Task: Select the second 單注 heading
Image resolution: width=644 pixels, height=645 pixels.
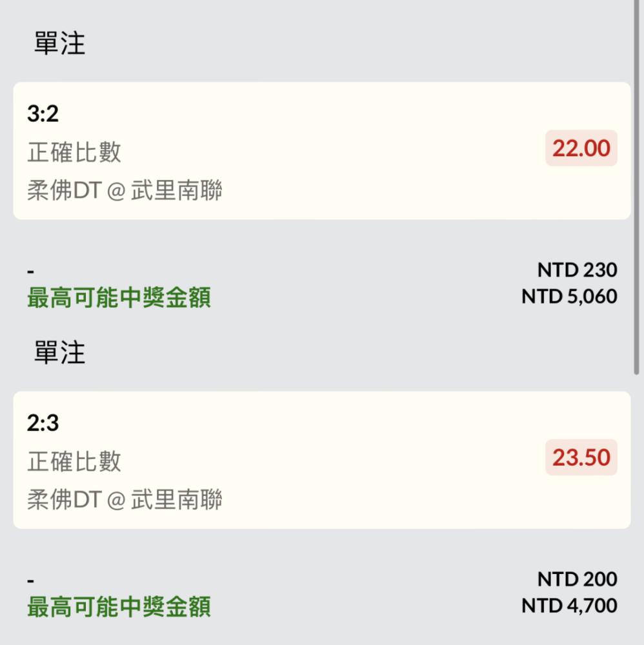Action: 59,353
